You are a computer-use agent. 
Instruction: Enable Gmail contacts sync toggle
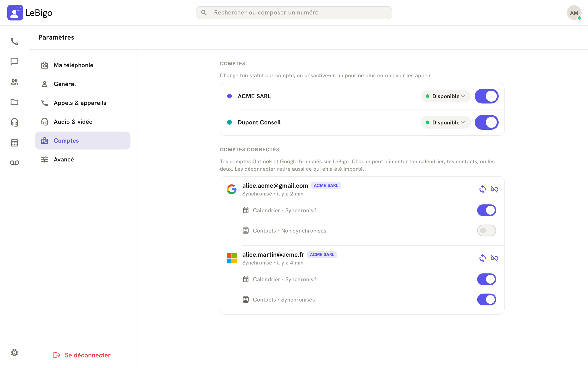click(486, 230)
